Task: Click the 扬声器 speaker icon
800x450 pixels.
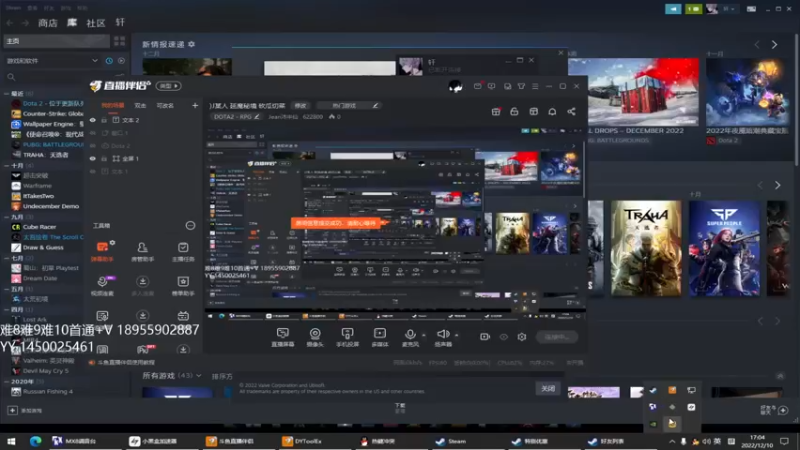Action: [x=443, y=334]
